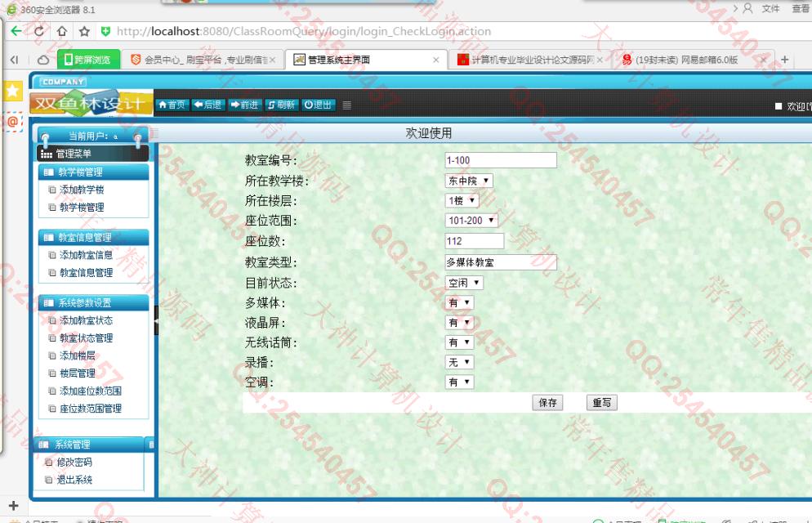Screen dimensions: 812x523
Task: Switch to 计算机专业毕业设计论文源码 tab
Action: 529,60
